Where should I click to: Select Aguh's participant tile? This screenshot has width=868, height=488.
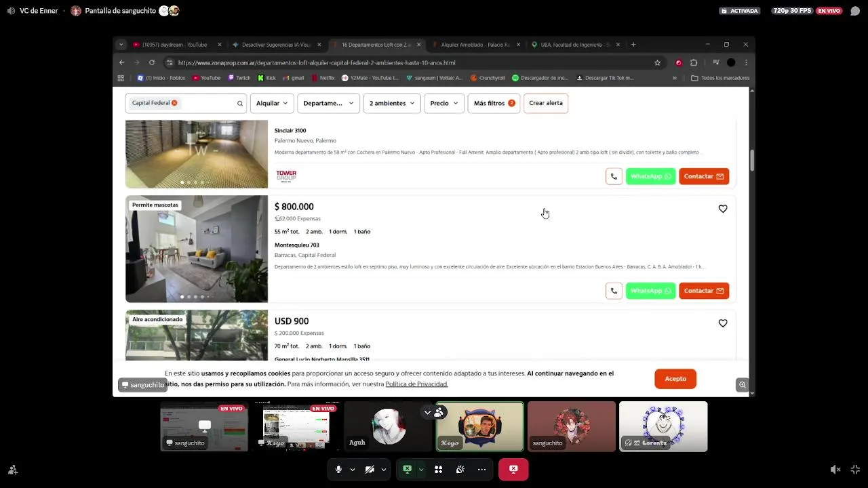pos(388,426)
